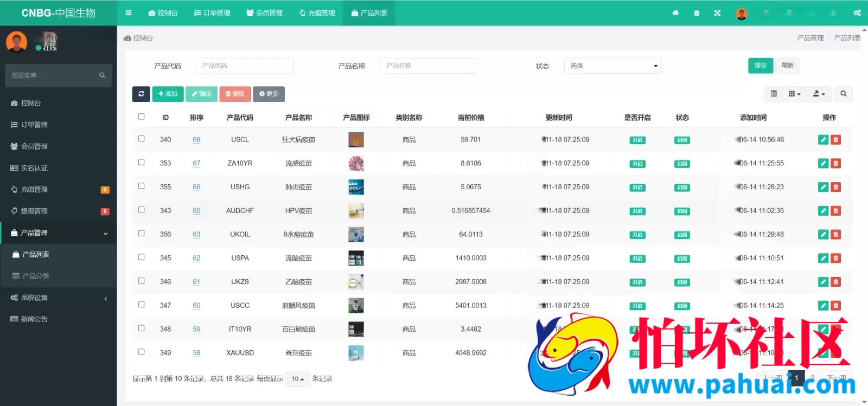Viewport: 868px width, 406px height.
Task: Delete row ZA10YR with red trash icon
Action: tap(836, 163)
